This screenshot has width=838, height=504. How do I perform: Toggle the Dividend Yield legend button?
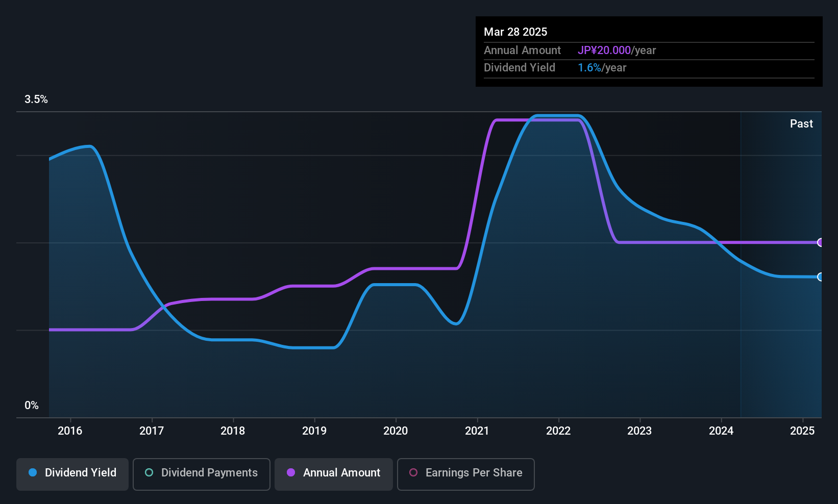(72, 474)
